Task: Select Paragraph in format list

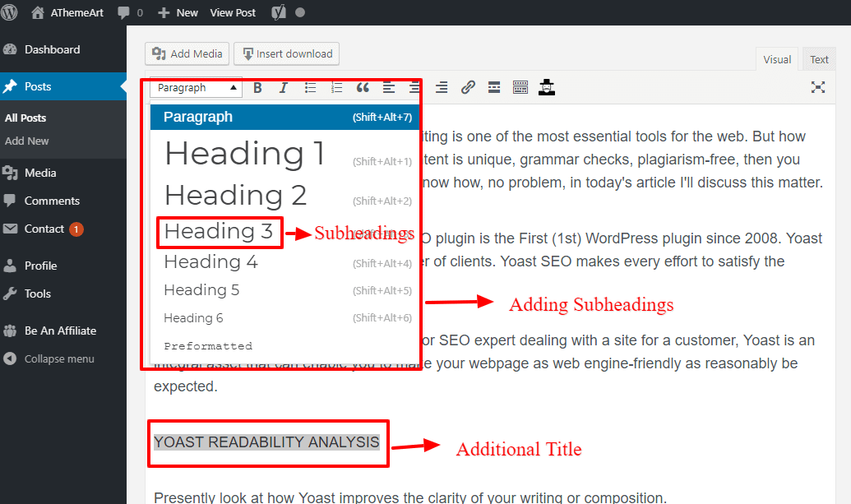Action: (x=285, y=117)
